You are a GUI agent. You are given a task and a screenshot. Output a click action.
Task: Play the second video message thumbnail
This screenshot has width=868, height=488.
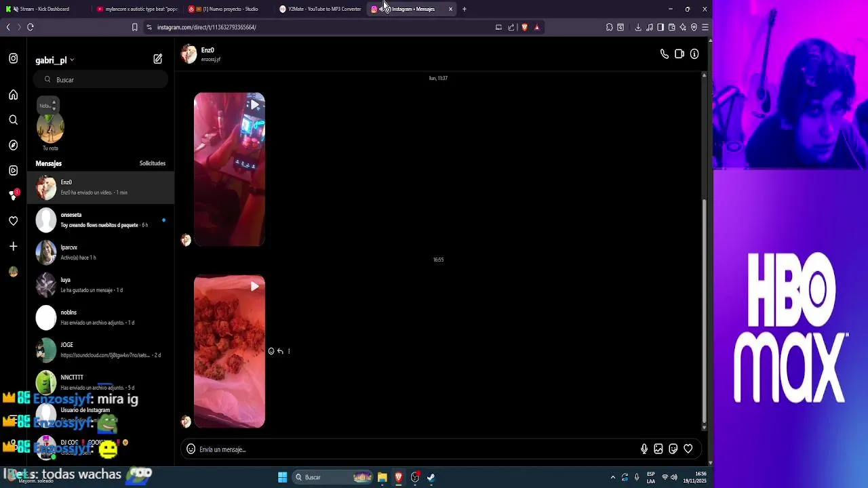pos(229,351)
